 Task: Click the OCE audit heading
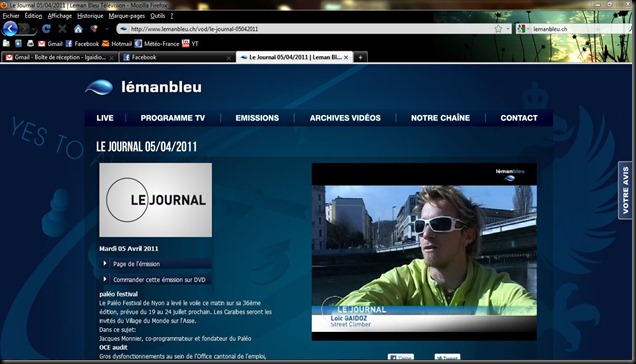point(113,348)
